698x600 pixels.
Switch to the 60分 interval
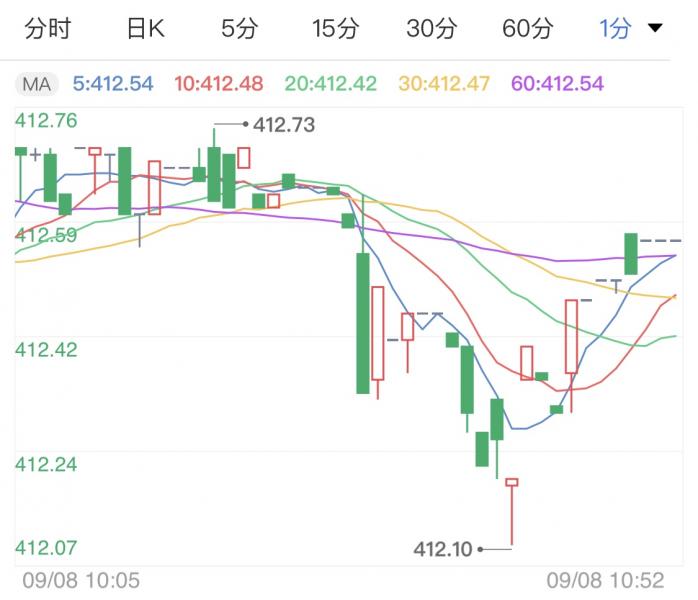click(x=527, y=29)
